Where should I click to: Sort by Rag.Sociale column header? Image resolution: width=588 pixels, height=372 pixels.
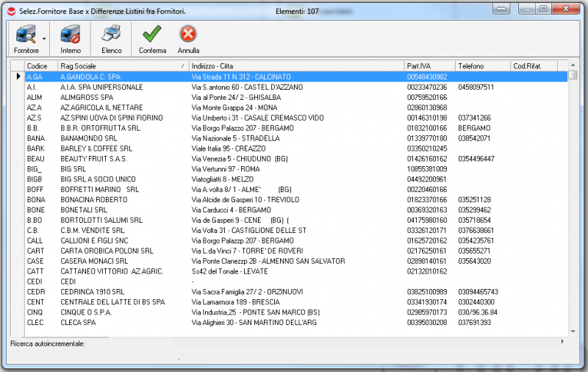(118, 66)
